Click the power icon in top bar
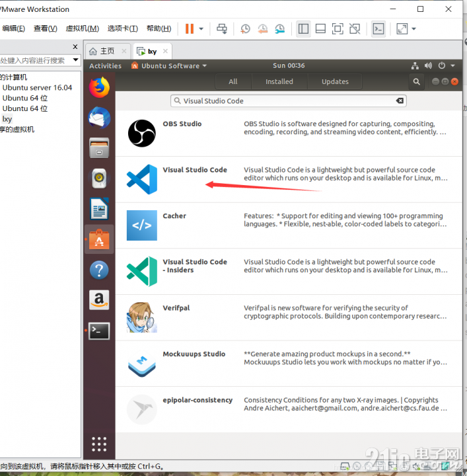Viewport: 467px width, 476px height. [x=442, y=65]
